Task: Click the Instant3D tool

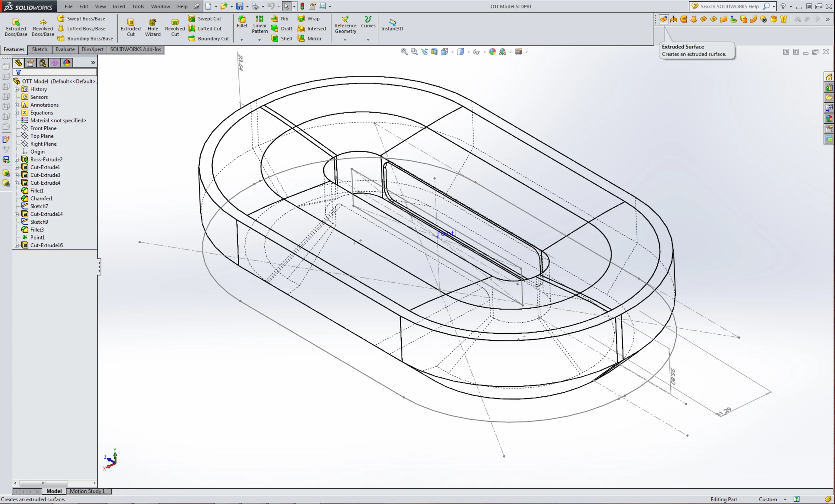Action: [392, 25]
